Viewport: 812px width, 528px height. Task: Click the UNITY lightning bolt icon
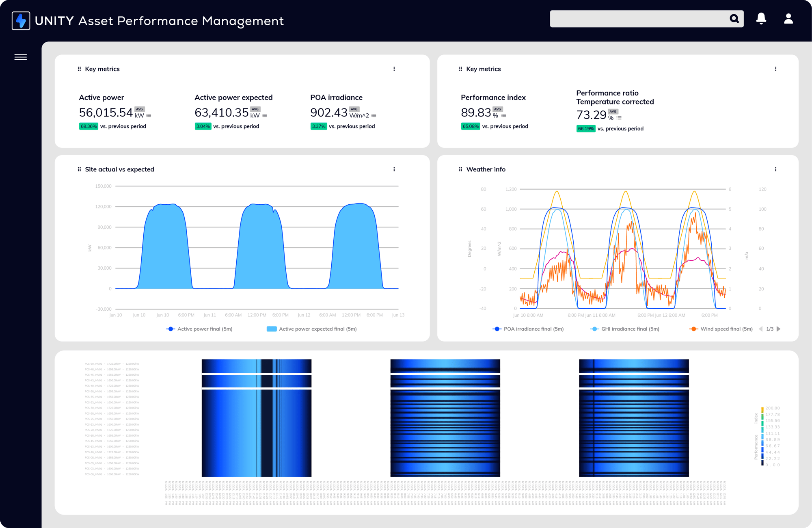coord(21,20)
